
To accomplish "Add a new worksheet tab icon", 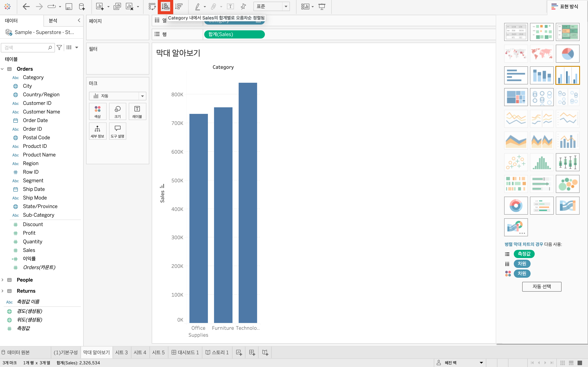I will pyautogui.click(x=239, y=352).
